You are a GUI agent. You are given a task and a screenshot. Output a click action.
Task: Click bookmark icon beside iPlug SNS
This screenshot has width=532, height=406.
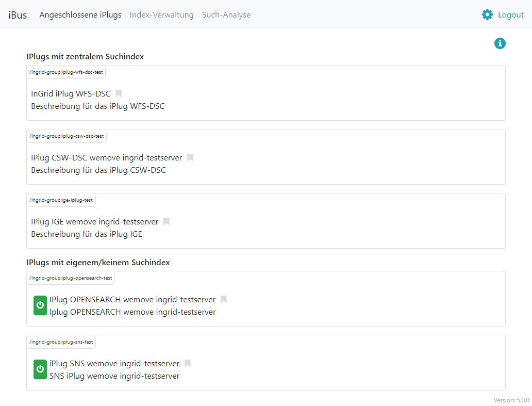188,364
